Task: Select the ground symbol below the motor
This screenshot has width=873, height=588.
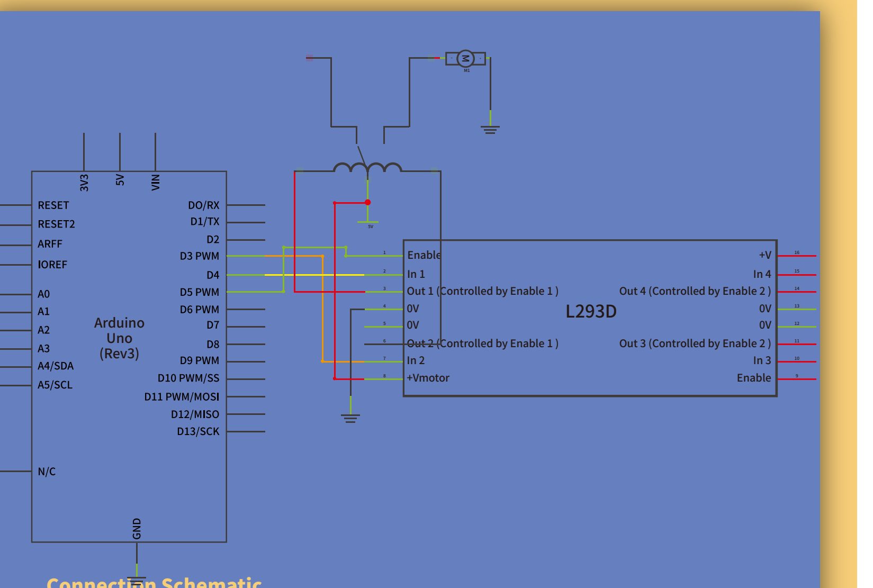Action: click(490, 129)
